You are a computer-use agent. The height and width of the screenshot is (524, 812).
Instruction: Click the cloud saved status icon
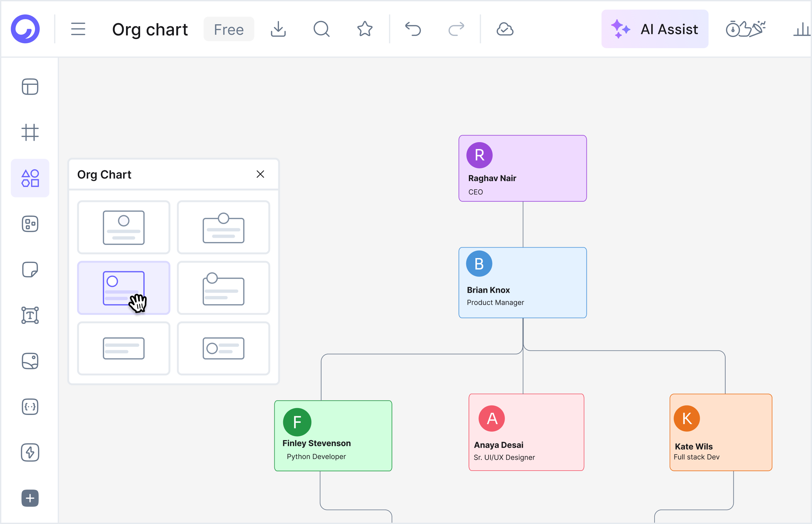[x=505, y=29]
